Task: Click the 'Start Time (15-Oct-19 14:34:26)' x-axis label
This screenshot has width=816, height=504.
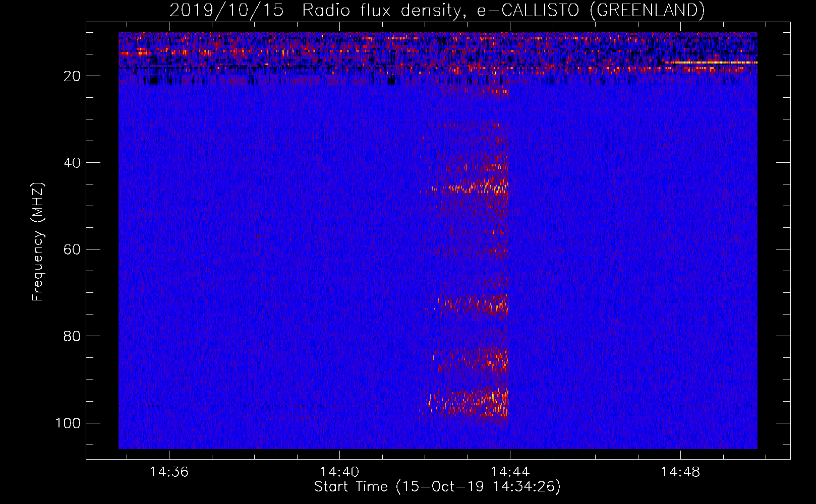Action: tap(437, 487)
